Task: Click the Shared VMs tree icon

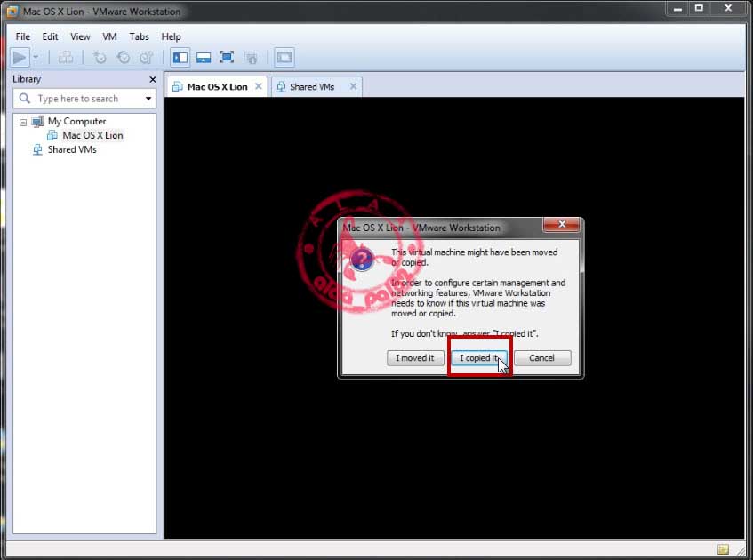Action: point(37,150)
